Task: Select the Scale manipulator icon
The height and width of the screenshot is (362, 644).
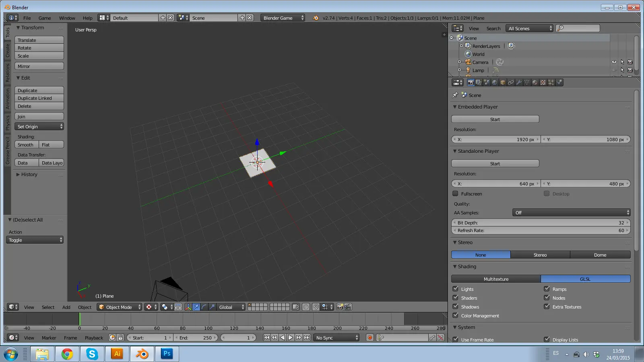Action: pos(212,307)
